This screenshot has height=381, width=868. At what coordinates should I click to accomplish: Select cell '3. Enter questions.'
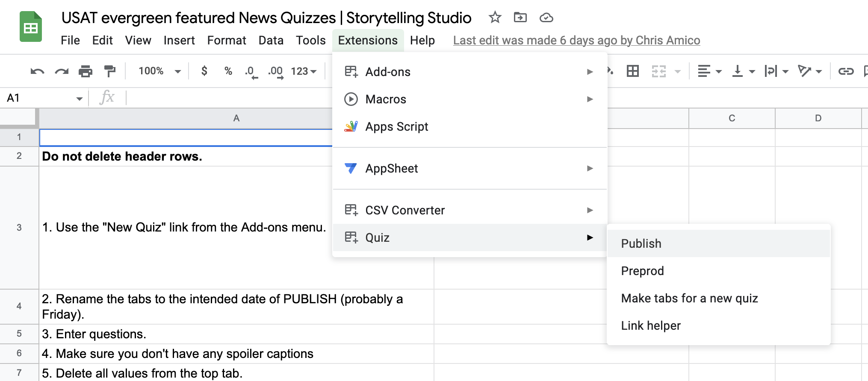236,334
